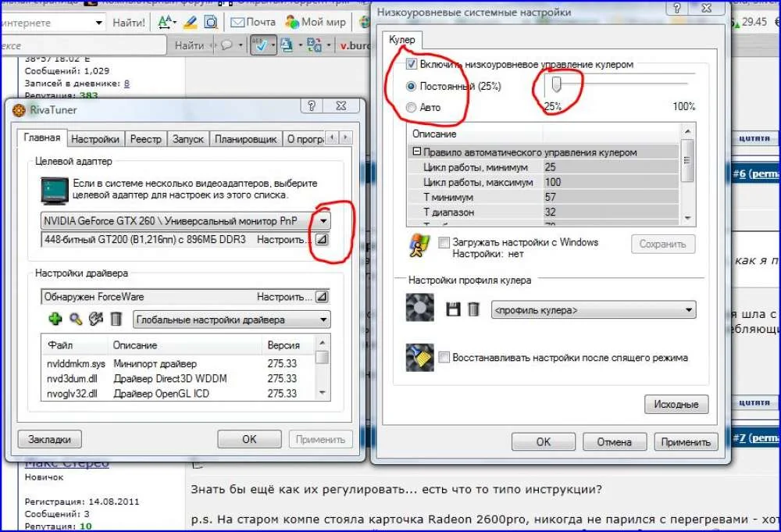Open the NVIDIA GeForce GTX 260 adapter dropdown
This screenshot has height=532, width=781.
tap(323, 220)
